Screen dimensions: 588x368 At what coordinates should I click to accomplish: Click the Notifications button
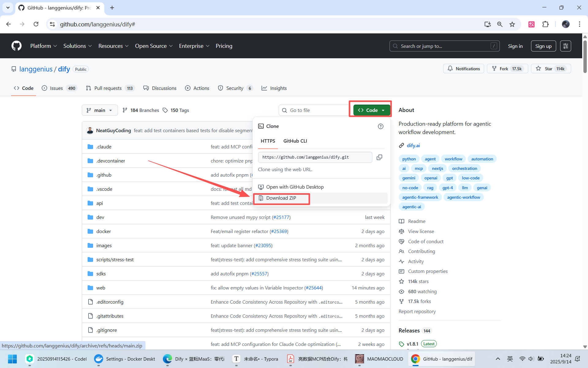coord(463,69)
